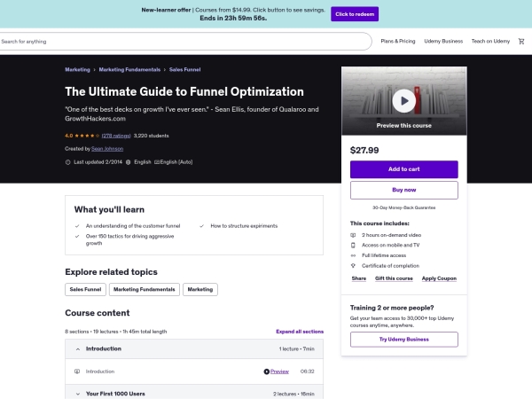
Task: Click the mobile device icon beside Access on mobile
Action: [353, 246]
